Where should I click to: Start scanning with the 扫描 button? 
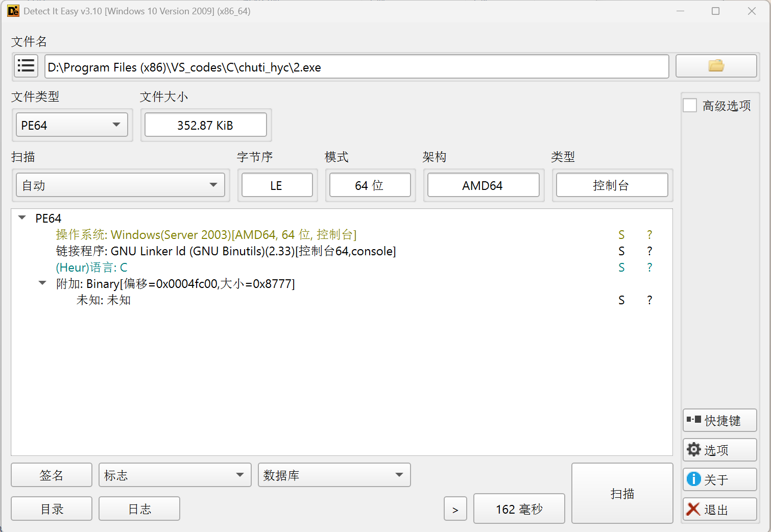pos(622,493)
